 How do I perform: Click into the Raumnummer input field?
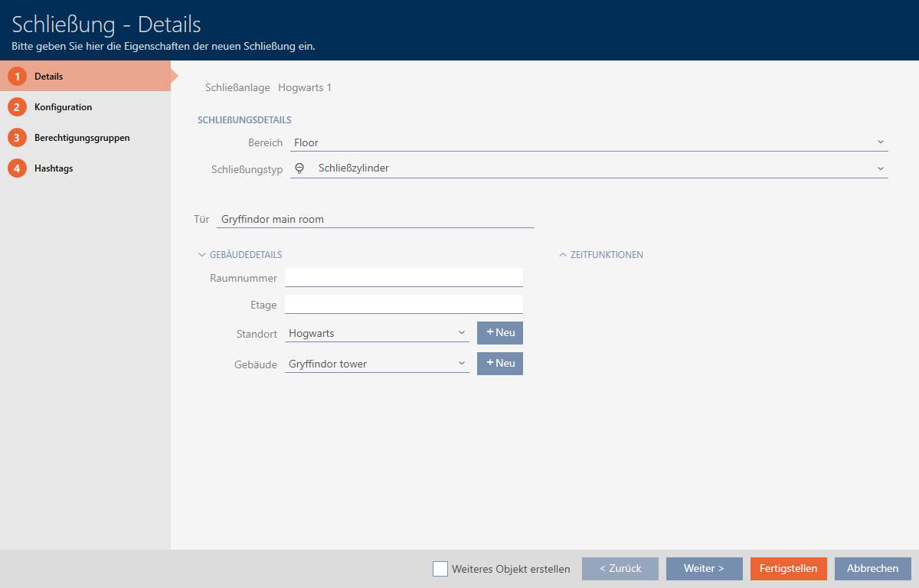pos(404,277)
